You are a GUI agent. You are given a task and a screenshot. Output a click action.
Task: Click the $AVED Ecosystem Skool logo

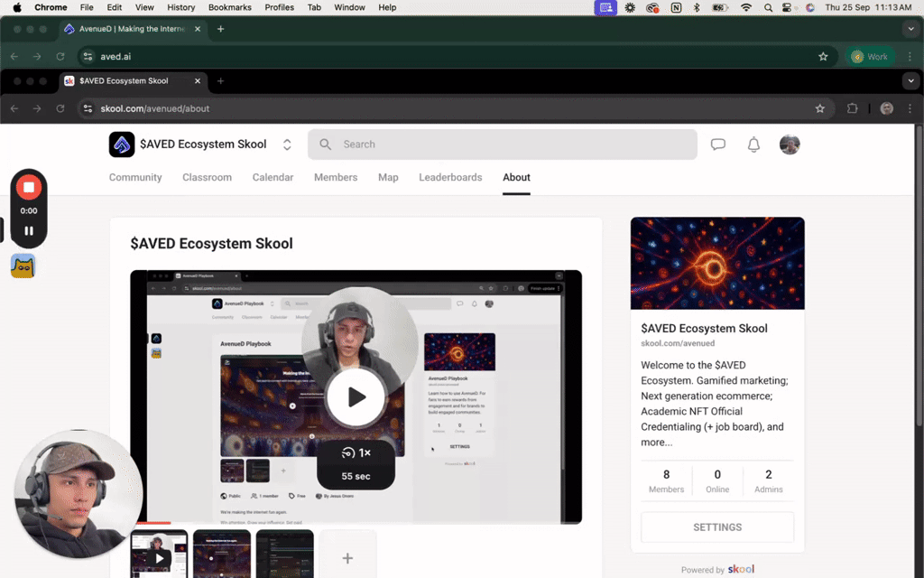point(122,144)
